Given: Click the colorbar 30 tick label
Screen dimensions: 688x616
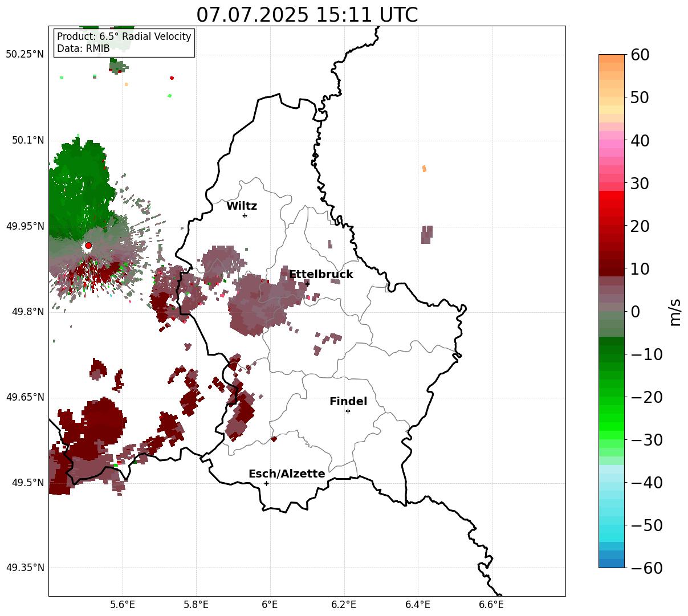Looking at the screenshot, I should coord(640,183).
